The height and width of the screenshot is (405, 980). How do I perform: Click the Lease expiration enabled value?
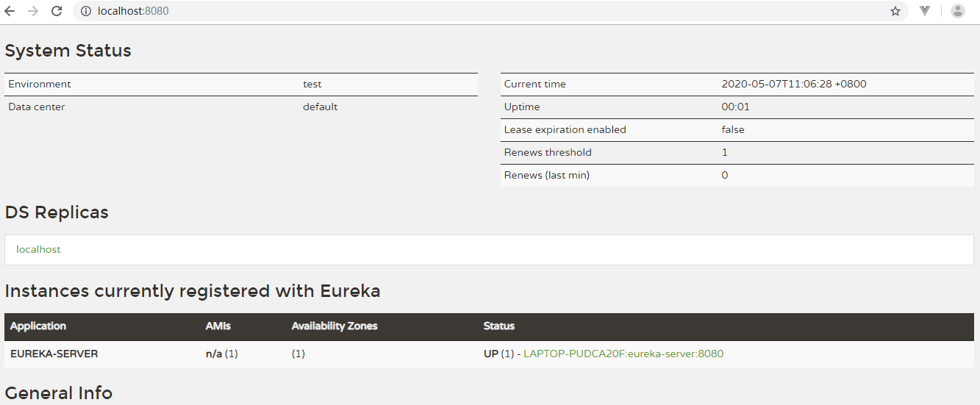pos(733,130)
